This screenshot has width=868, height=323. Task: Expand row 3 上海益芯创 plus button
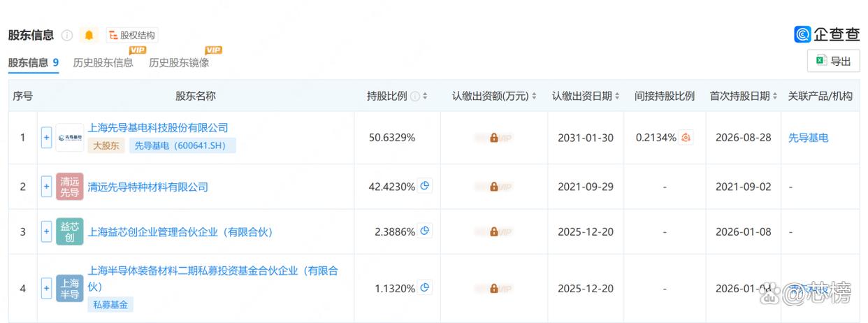46,231
